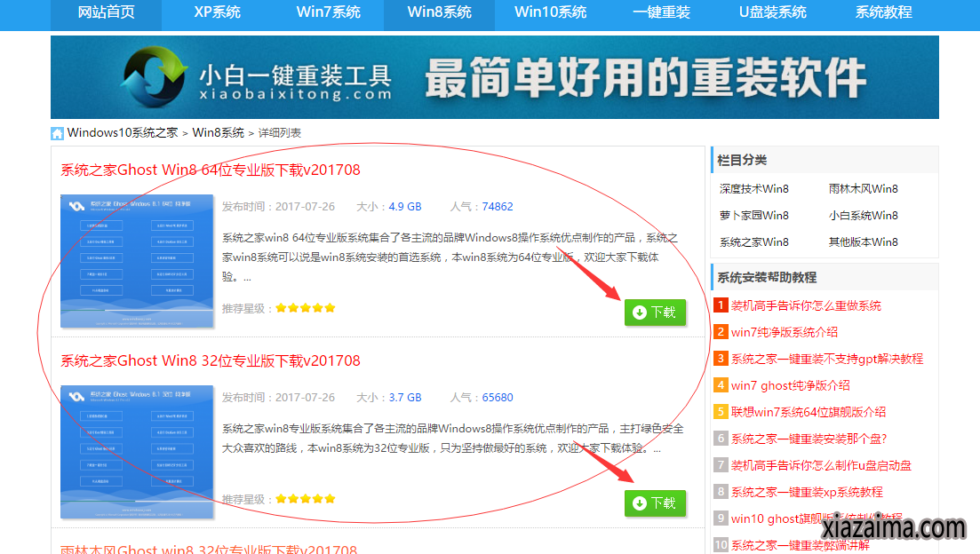
Task: Open 雨林木风Win8 category
Action: (x=863, y=188)
